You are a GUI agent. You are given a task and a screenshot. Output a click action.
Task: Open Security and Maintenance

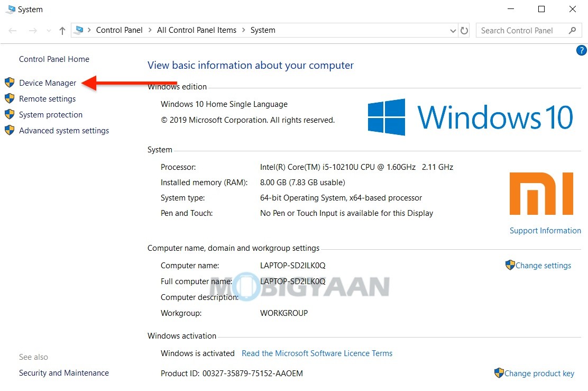coord(63,372)
